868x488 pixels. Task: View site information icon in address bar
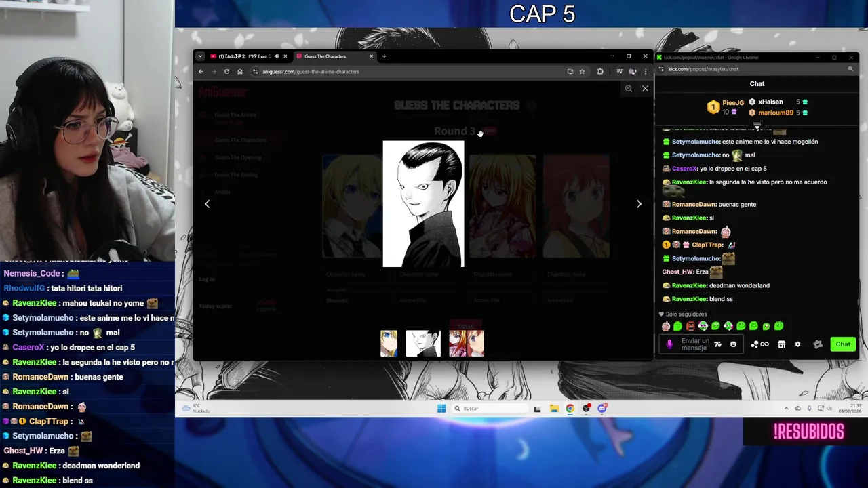(x=255, y=71)
